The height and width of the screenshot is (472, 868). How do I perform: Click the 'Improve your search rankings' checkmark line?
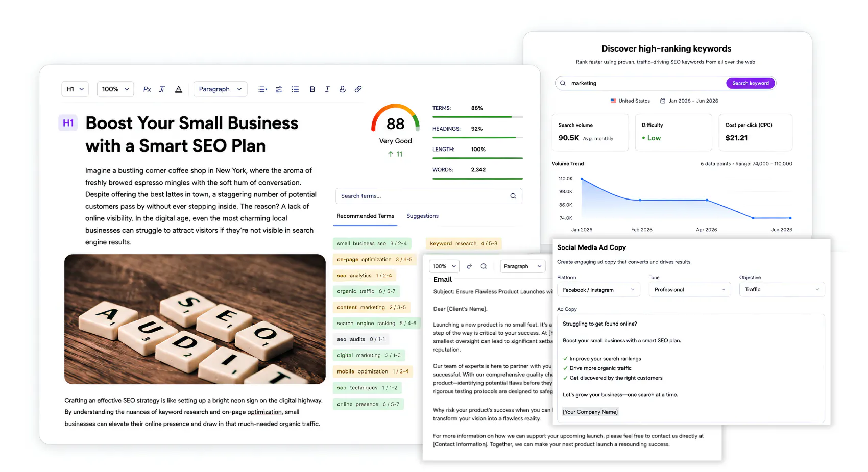pyautogui.click(x=602, y=359)
